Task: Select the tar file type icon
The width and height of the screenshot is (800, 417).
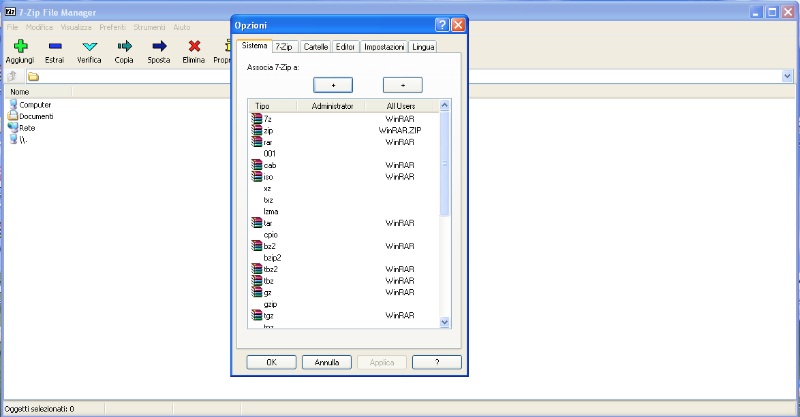Action: [x=256, y=223]
